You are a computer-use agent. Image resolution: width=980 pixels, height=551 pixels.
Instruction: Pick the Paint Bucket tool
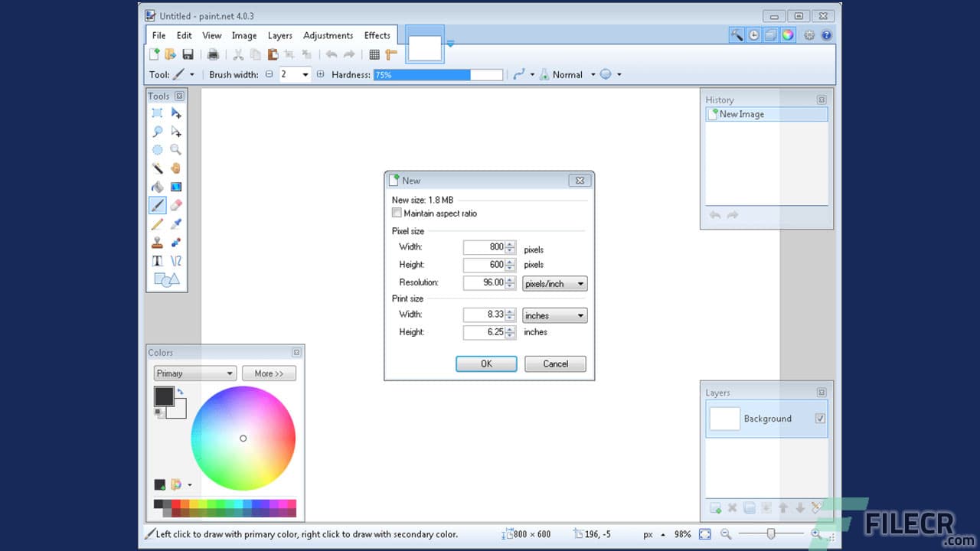[x=157, y=186]
